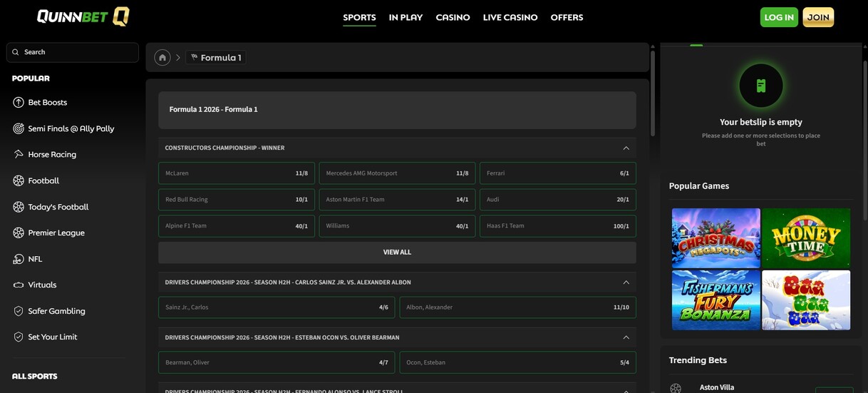This screenshot has width=868, height=393.
Task: Click the Semi Finals darts icon
Action: [x=19, y=128]
